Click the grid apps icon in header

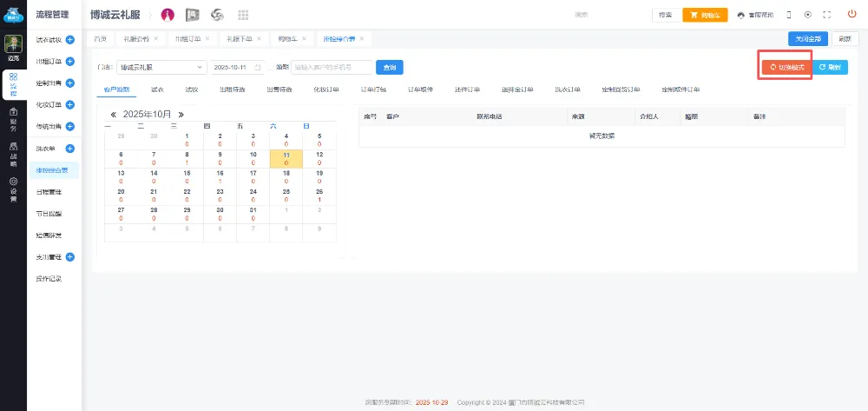click(x=243, y=15)
